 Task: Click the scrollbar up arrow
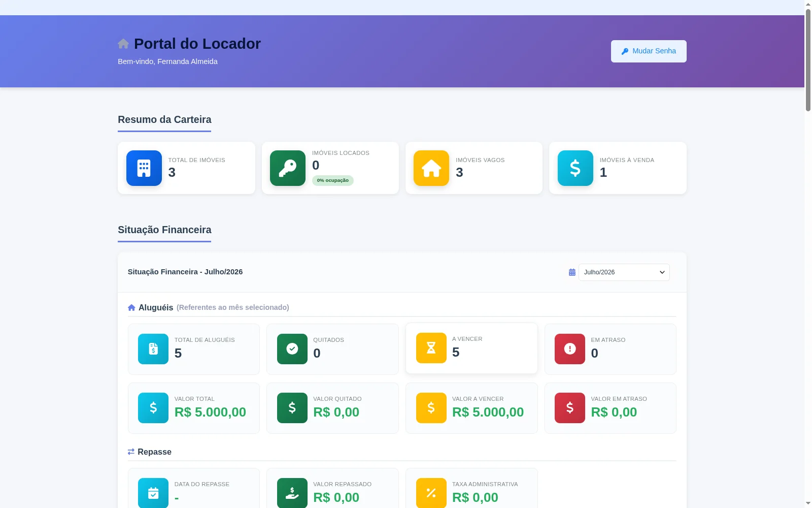(x=808, y=4)
